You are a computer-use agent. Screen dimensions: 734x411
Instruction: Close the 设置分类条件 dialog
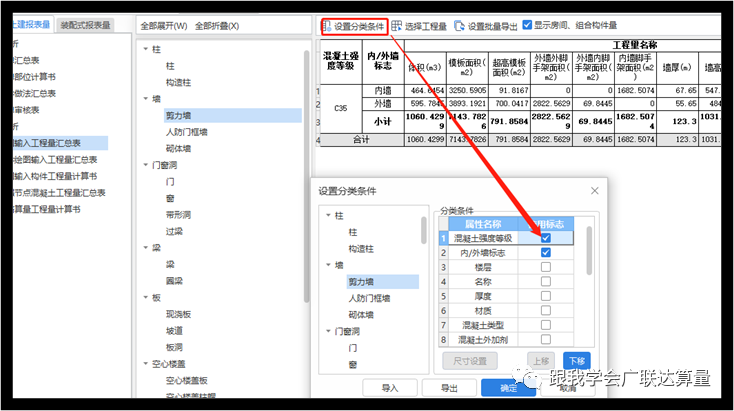pyautogui.click(x=595, y=191)
